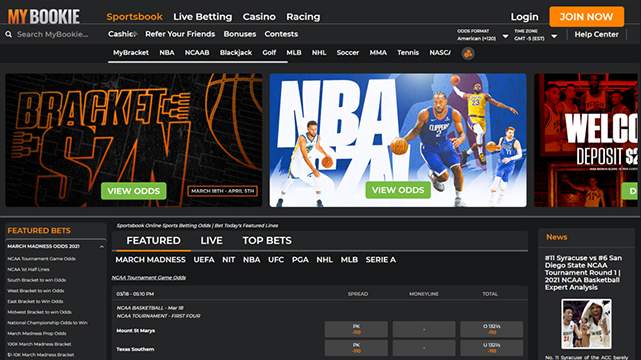The height and width of the screenshot is (360, 641).
Task: Open the Sportsbook menu
Action: (x=134, y=17)
